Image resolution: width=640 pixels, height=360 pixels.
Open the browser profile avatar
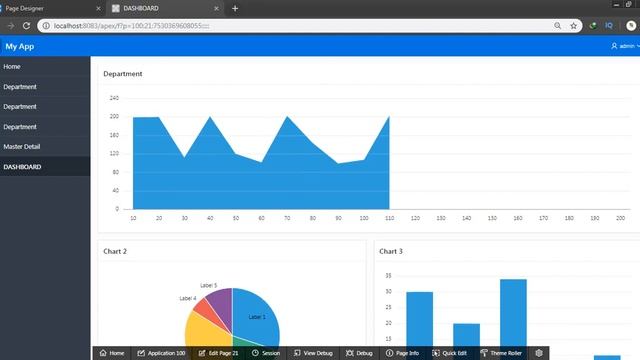[x=631, y=26]
